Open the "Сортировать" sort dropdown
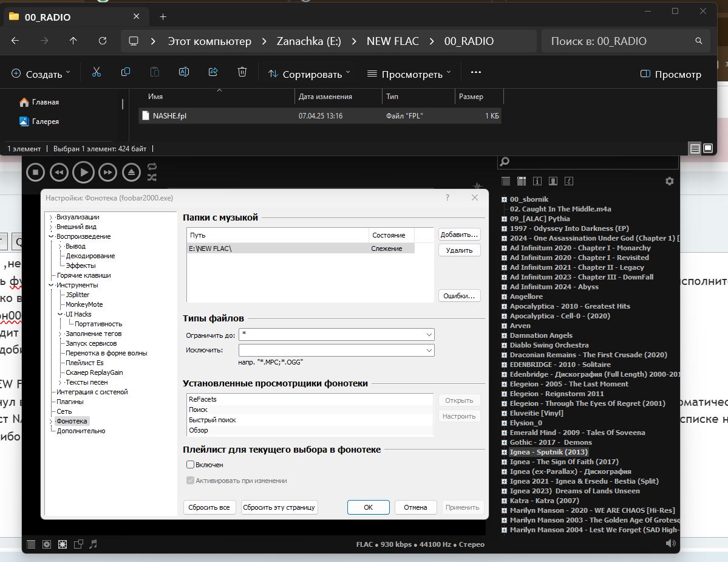 pos(310,74)
